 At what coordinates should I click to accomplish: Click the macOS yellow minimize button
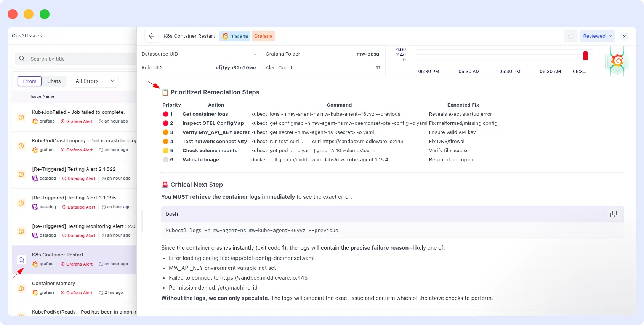point(29,14)
